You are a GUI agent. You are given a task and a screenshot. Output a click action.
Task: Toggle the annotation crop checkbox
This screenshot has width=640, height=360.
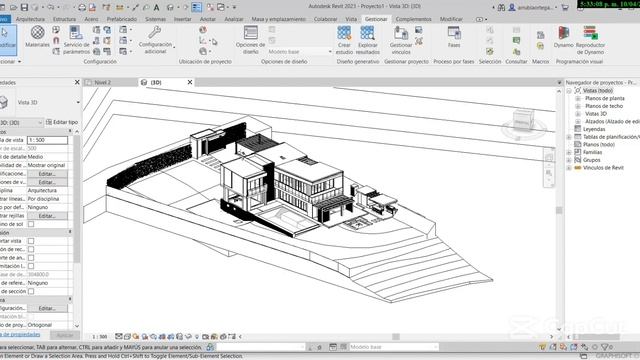31,258
